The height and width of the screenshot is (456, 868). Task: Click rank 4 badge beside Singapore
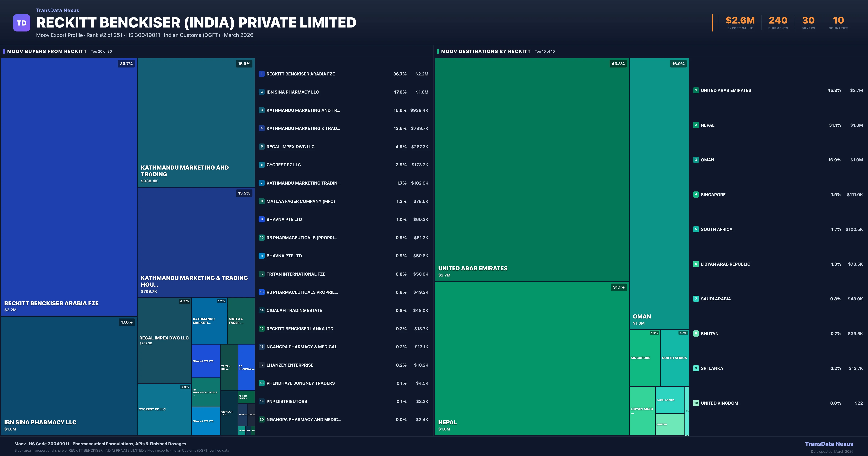[696, 195]
